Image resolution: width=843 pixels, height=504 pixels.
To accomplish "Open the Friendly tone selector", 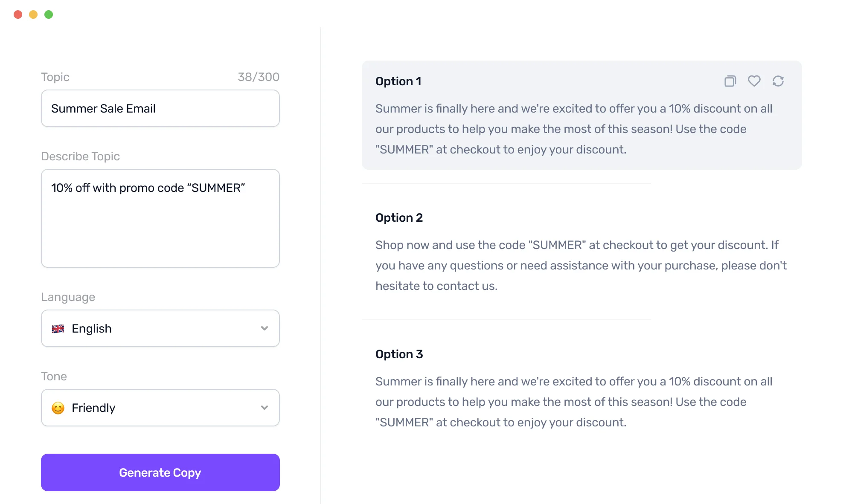I will click(160, 408).
